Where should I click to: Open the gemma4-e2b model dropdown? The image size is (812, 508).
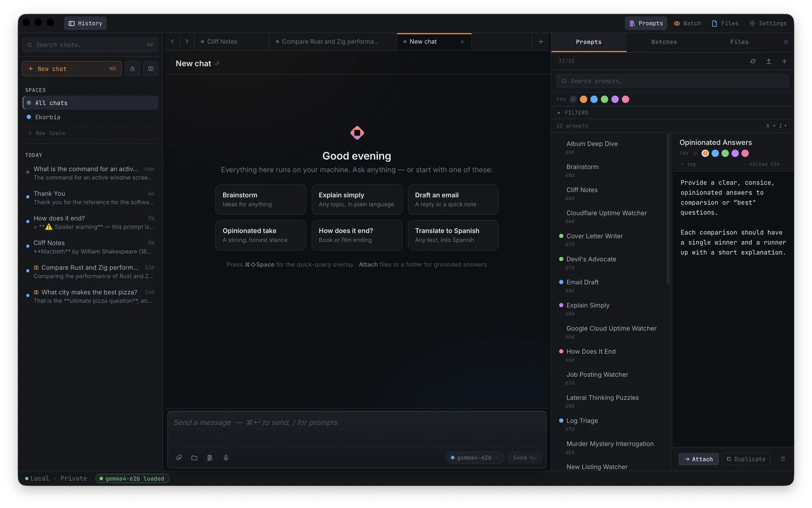[x=475, y=458]
